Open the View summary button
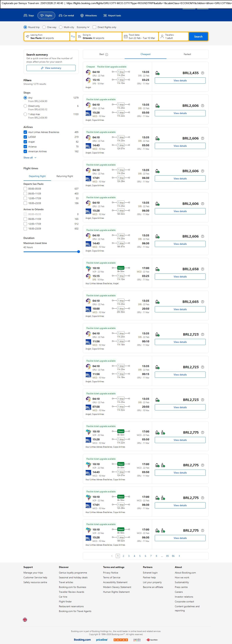 click(x=51, y=68)
